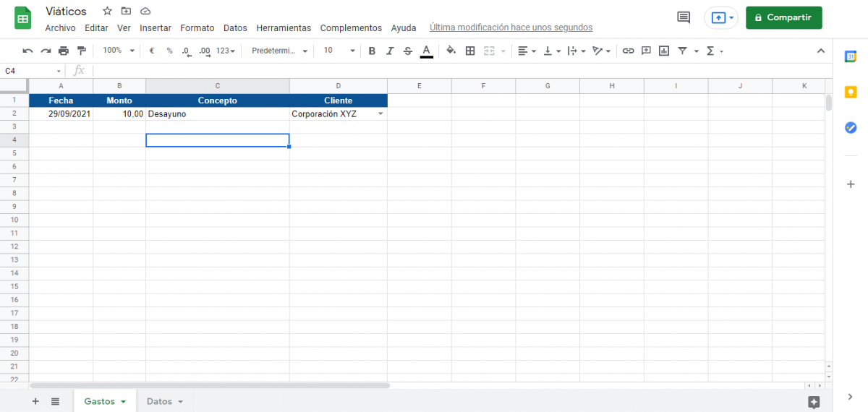Toggle italic formatting
The height and width of the screenshot is (412, 868).
390,51
